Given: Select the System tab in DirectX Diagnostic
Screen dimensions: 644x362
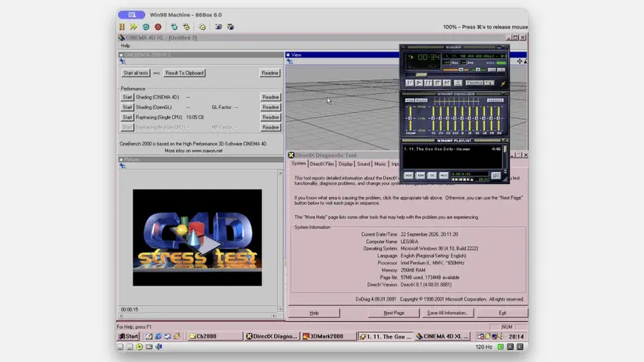Looking at the screenshot, I should [x=299, y=164].
